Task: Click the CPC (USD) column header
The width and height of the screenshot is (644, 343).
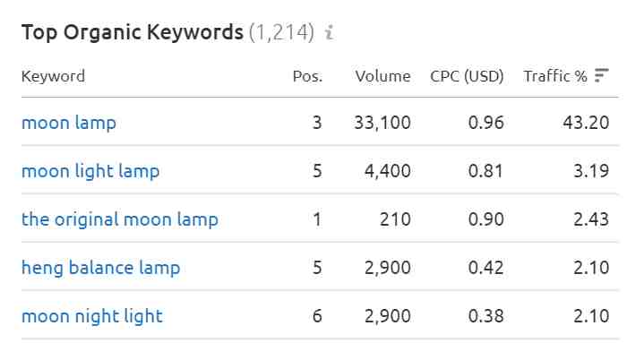Action: point(467,76)
